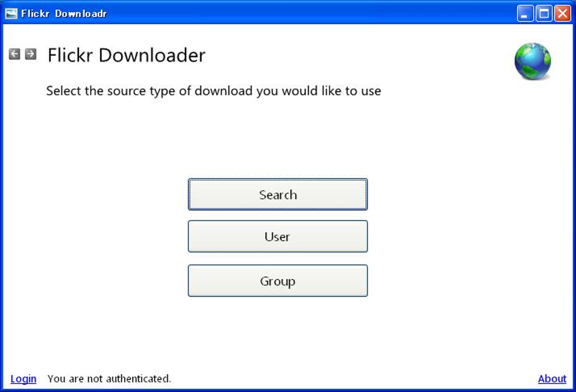The image size is (576, 392).
Task: Click the forward arrow navigation icon
Action: 30,54
